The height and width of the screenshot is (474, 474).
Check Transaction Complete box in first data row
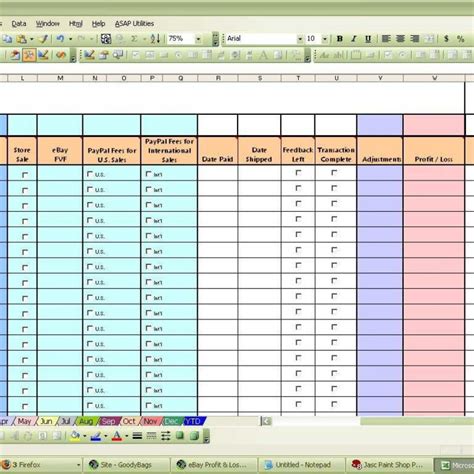(334, 173)
